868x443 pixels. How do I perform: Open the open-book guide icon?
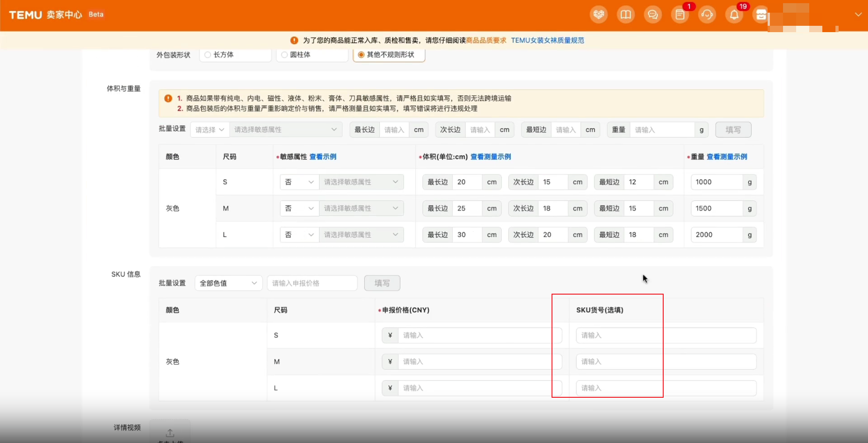626,14
